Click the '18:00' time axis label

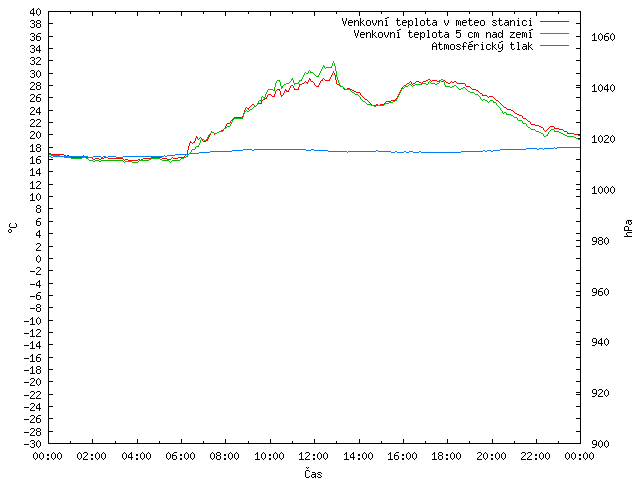coord(447,456)
